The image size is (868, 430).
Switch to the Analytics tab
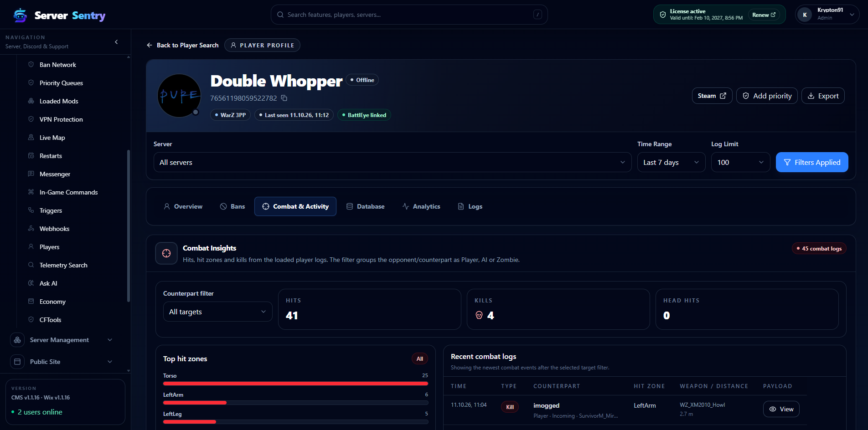pos(421,206)
